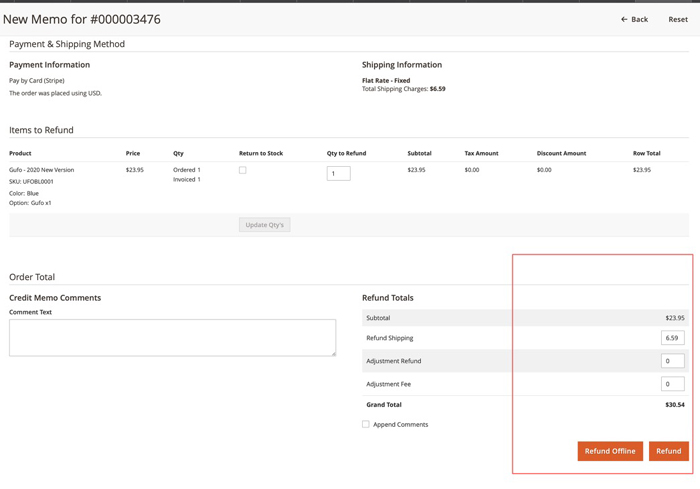Focus the Comment Text textarea
The width and height of the screenshot is (700, 489).
pyautogui.click(x=172, y=337)
